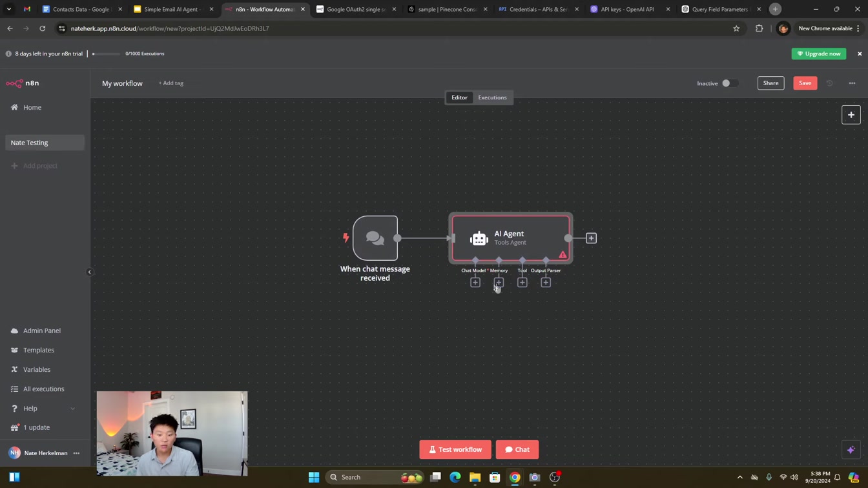Click Upgrade now
Image resolution: width=868 pixels, height=488 pixels.
click(x=819, y=54)
